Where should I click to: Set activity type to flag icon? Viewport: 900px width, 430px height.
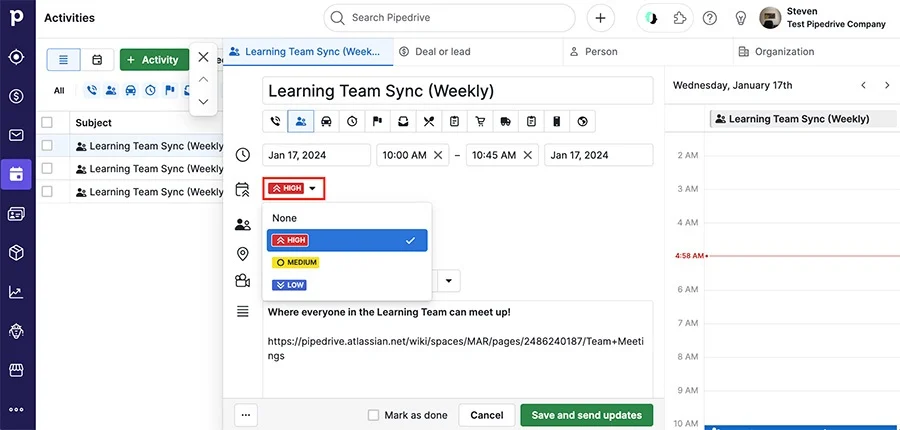pyautogui.click(x=378, y=121)
